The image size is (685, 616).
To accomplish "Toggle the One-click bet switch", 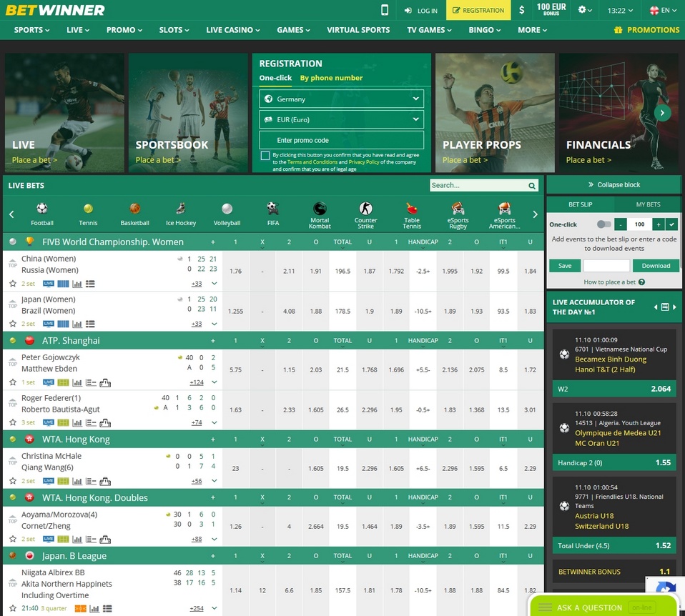I will coord(603,224).
